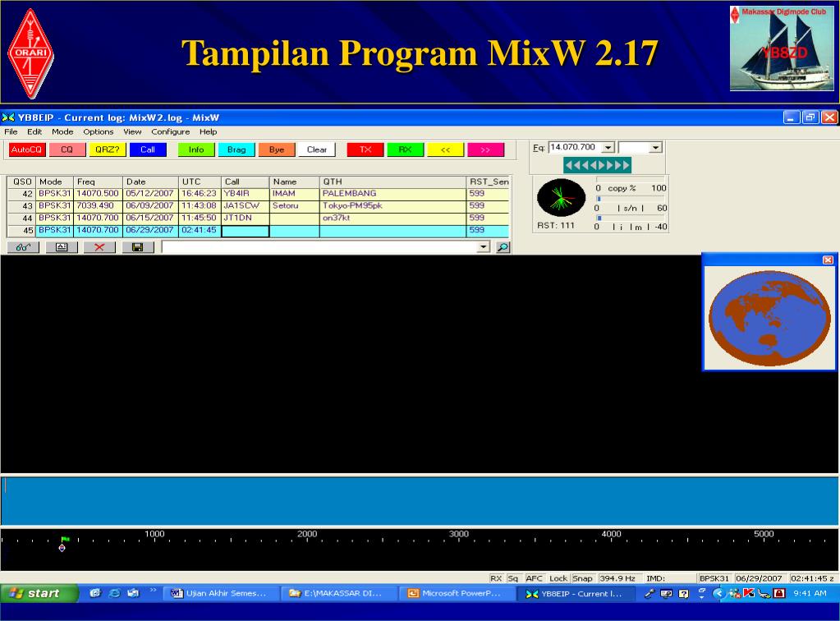Screen dimensions: 840x621
Task: Click the network computers tray icon
Action: click(x=667, y=593)
